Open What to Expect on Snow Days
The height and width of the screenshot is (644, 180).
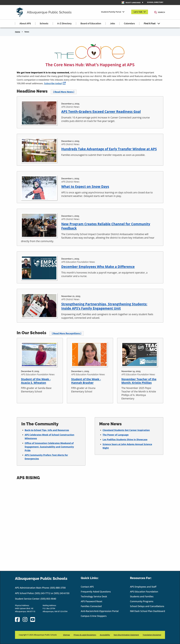point(85,187)
